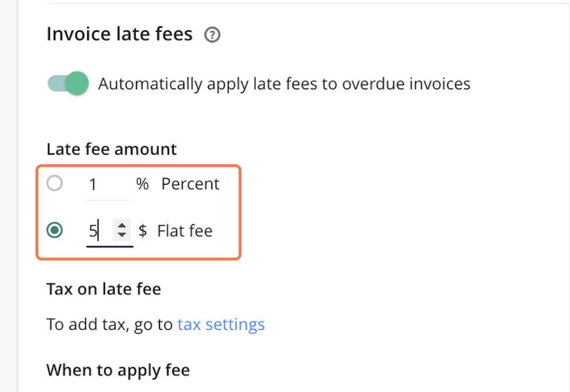This screenshot has width=570, height=392.
Task: Click the 'Automatically apply late fees' label text
Action: coord(284,84)
